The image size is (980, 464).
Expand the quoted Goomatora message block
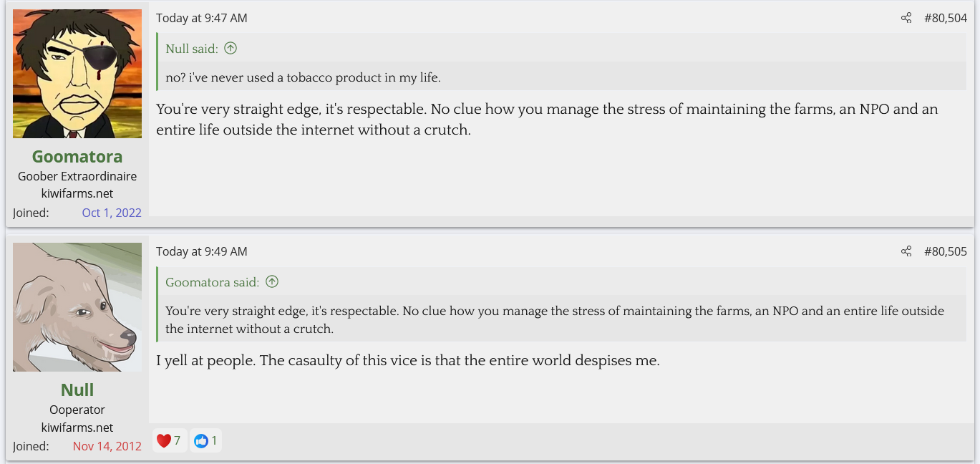(x=555, y=320)
